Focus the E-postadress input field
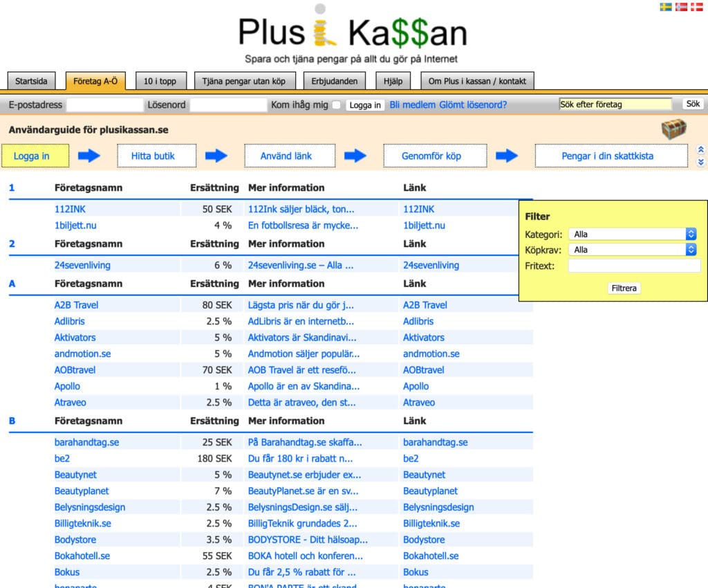708x588 pixels. pyautogui.click(x=105, y=104)
